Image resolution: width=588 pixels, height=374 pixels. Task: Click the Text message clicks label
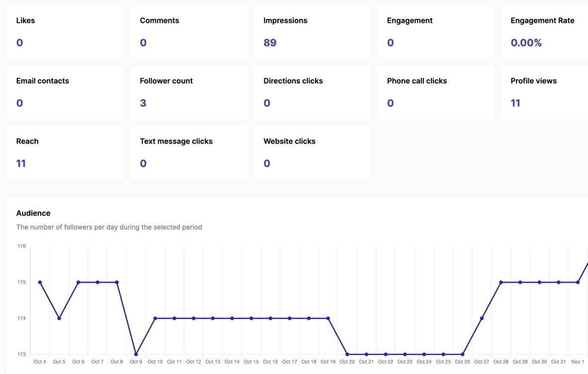click(x=176, y=141)
